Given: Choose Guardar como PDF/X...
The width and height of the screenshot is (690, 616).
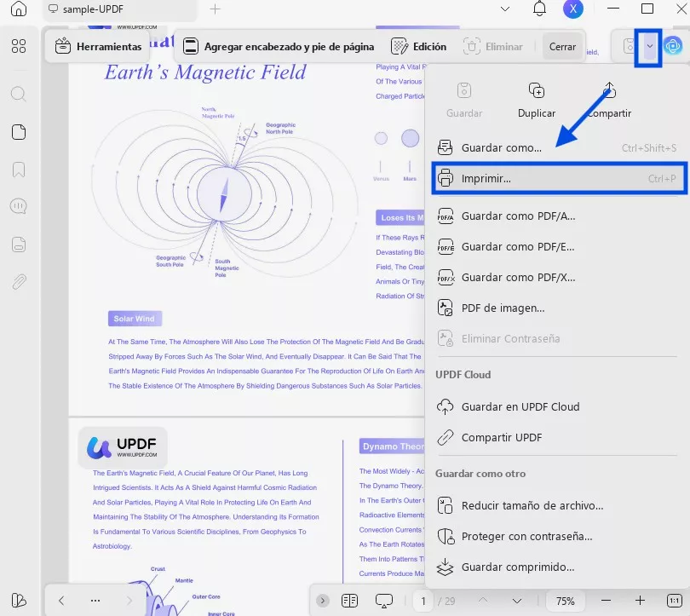Looking at the screenshot, I should [557, 278].
